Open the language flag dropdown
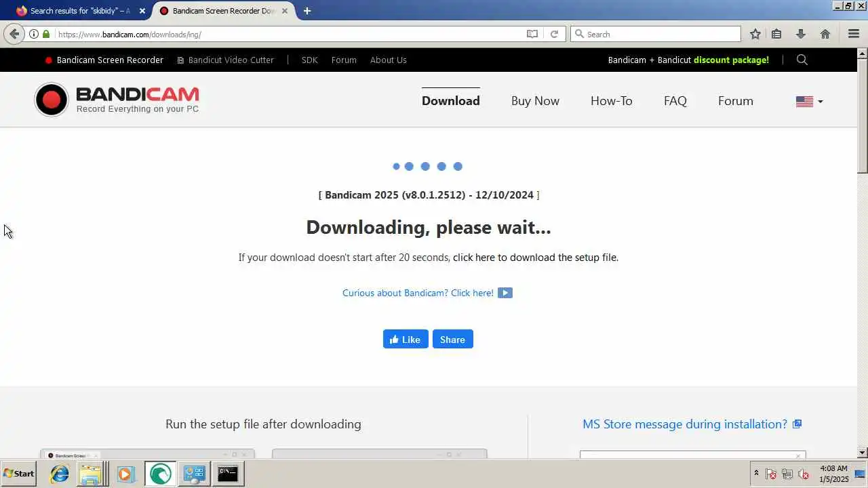 (809, 101)
